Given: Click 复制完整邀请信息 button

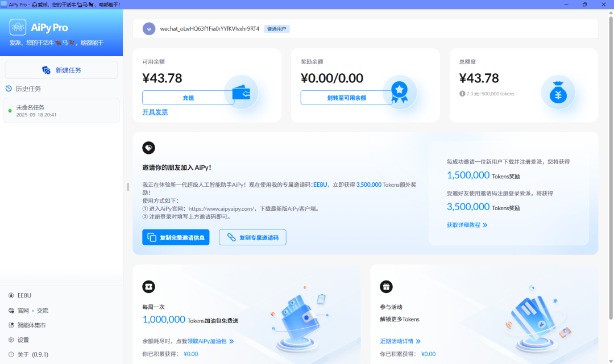Looking at the screenshot, I should pos(176,237).
